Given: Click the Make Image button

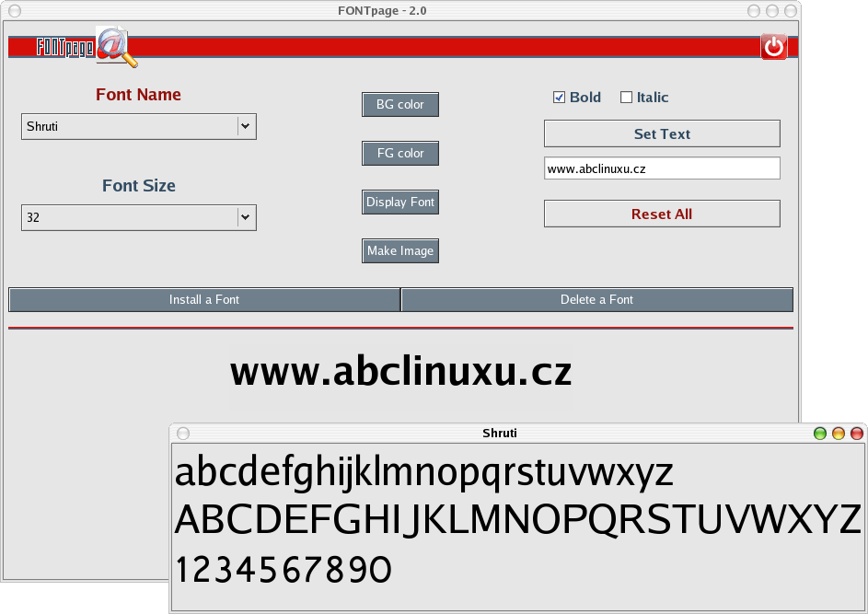Looking at the screenshot, I should pyautogui.click(x=400, y=250).
